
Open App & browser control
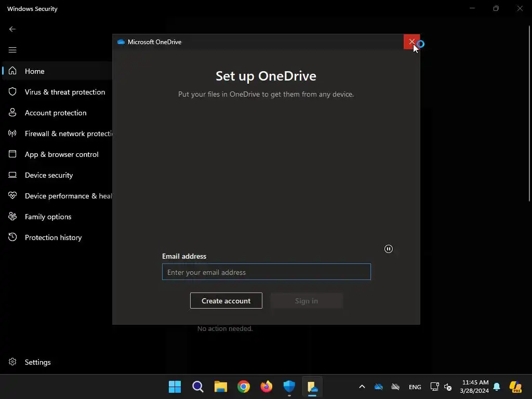[x=58, y=154]
